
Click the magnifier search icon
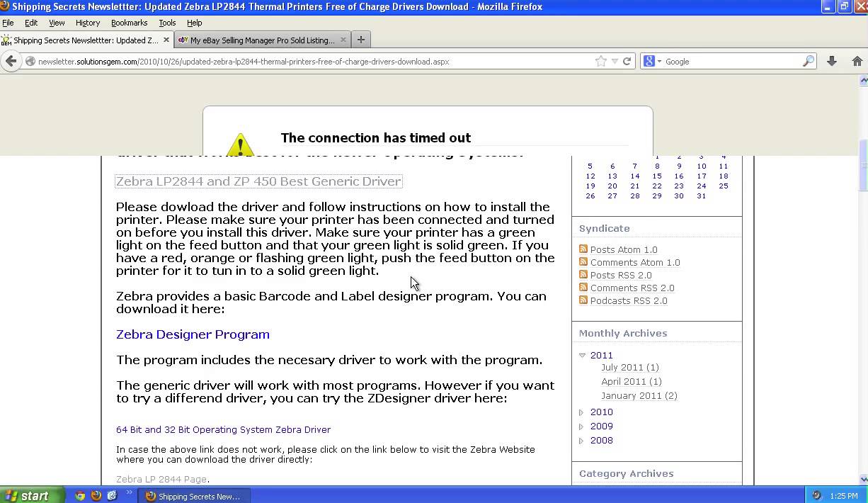(x=808, y=62)
